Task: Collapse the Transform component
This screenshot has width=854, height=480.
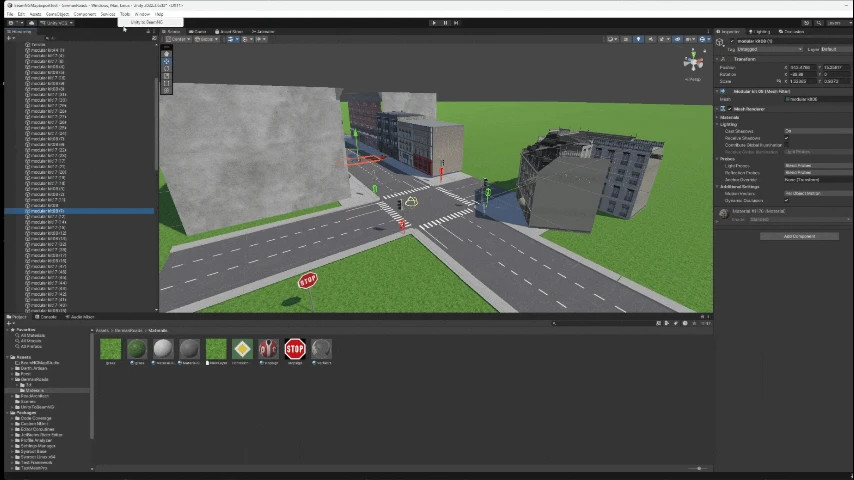Action: [x=717, y=59]
